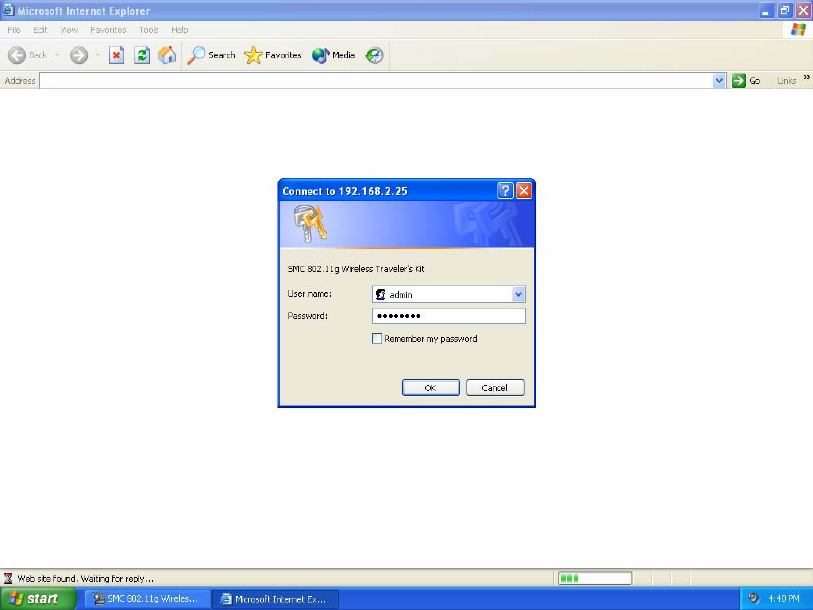The image size is (813, 610).
Task: Open the History toolbar icon
Action: click(374, 55)
